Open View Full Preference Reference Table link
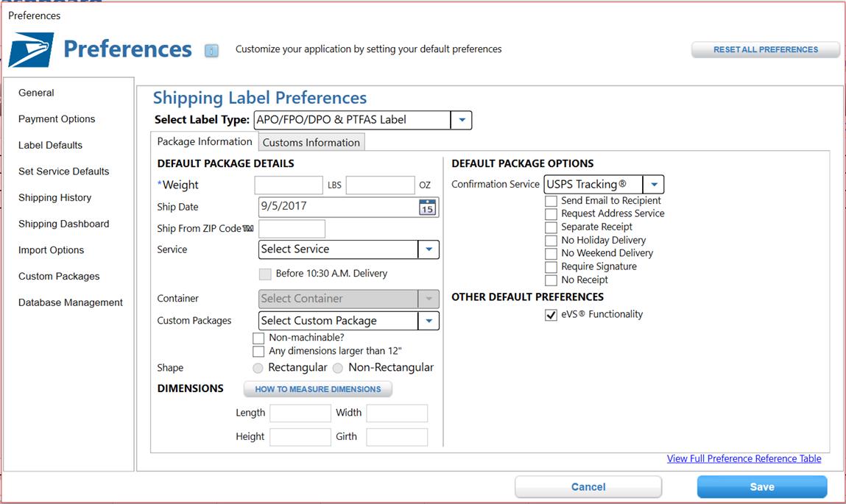The image size is (846, 504). pyautogui.click(x=744, y=458)
